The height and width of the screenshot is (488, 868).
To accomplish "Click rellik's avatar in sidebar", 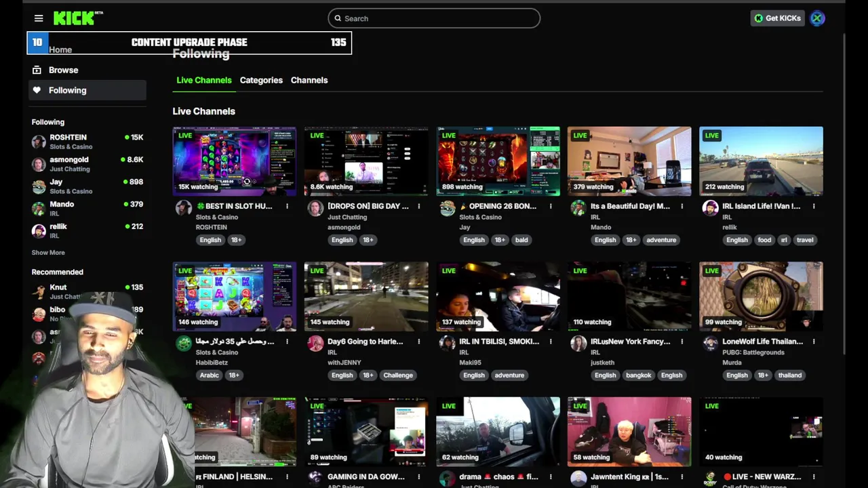I will 39,231.
